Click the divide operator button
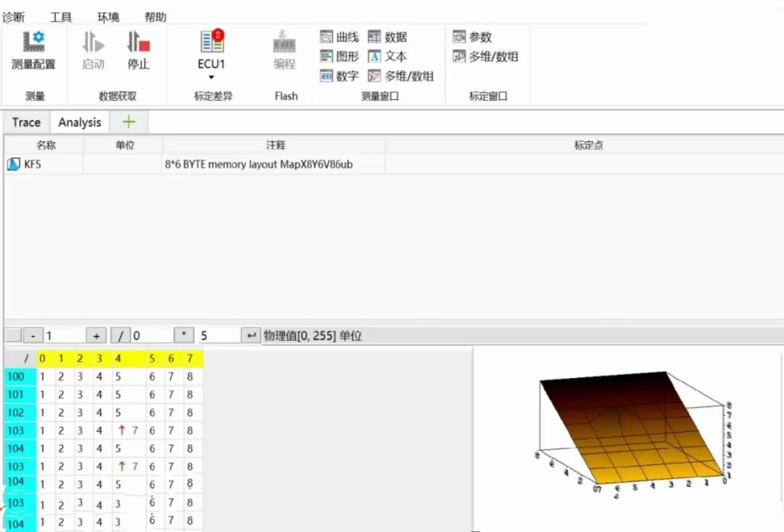 click(x=121, y=335)
